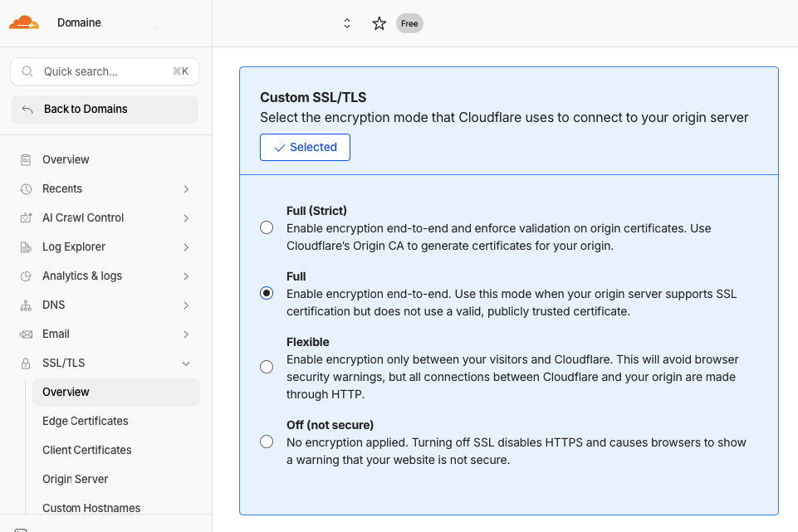Click the DNS network icon
Image resolution: width=798 pixels, height=532 pixels.
tap(26, 305)
